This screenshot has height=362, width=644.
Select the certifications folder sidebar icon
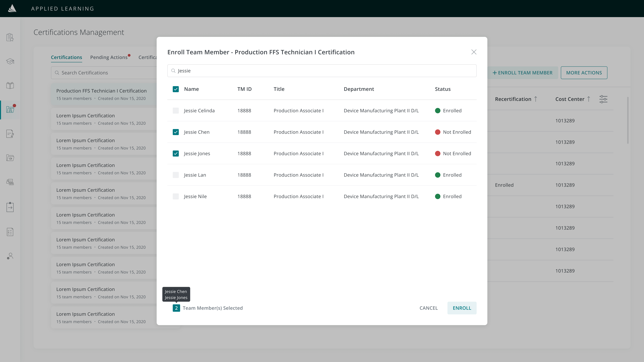coord(10,109)
